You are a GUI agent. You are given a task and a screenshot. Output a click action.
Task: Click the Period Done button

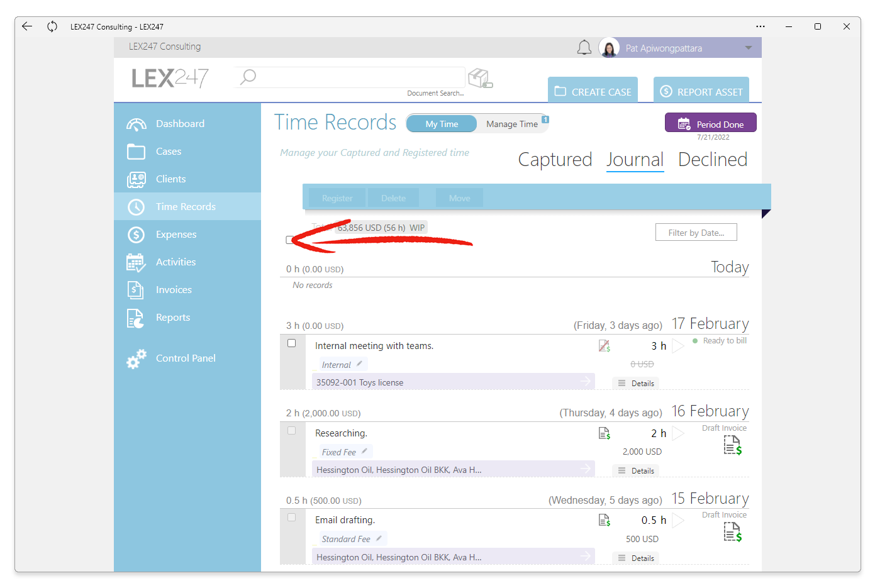point(711,123)
